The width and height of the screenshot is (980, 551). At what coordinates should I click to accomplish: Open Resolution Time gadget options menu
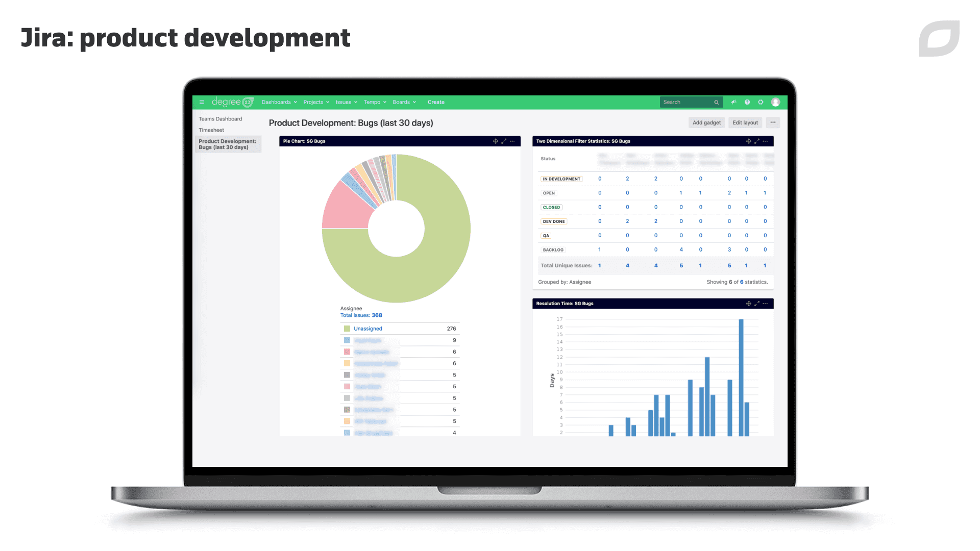[x=765, y=304]
